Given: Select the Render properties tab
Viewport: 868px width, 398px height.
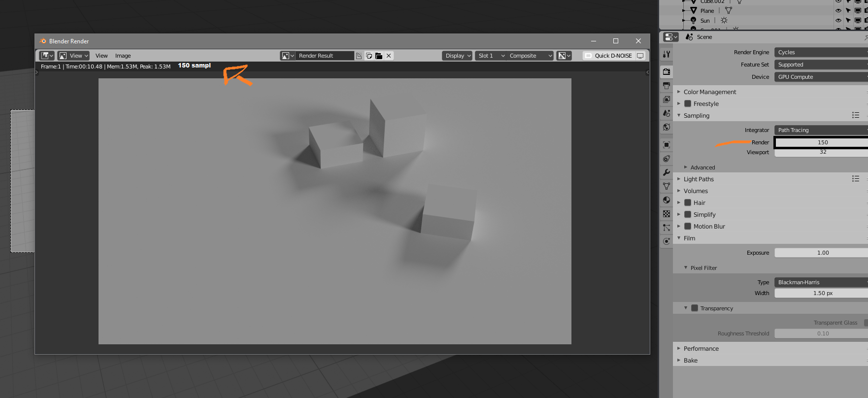Looking at the screenshot, I should pyautogui.click(x=667, y=71).
